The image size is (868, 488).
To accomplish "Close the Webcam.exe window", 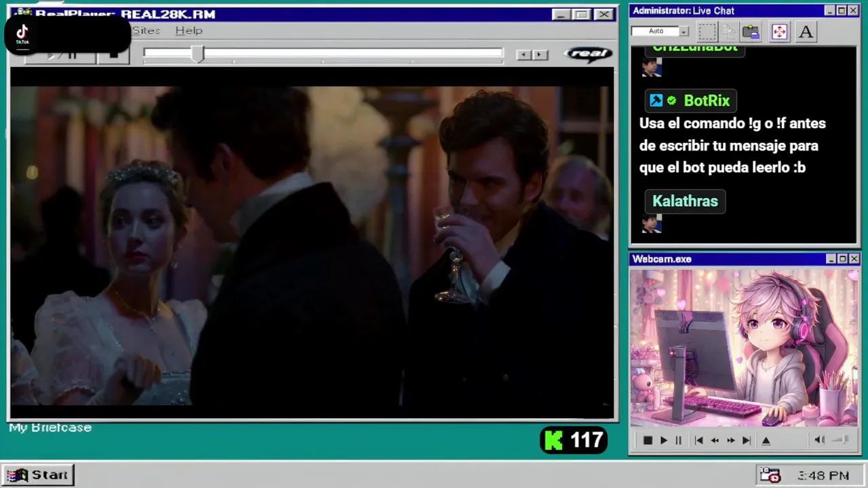I will point(854,259).
